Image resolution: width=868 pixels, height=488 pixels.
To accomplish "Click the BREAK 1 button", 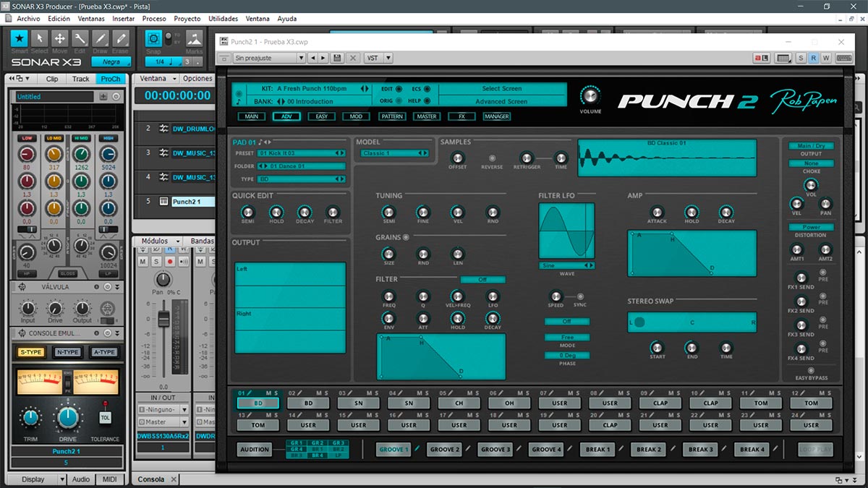I will tap(597, 450).
